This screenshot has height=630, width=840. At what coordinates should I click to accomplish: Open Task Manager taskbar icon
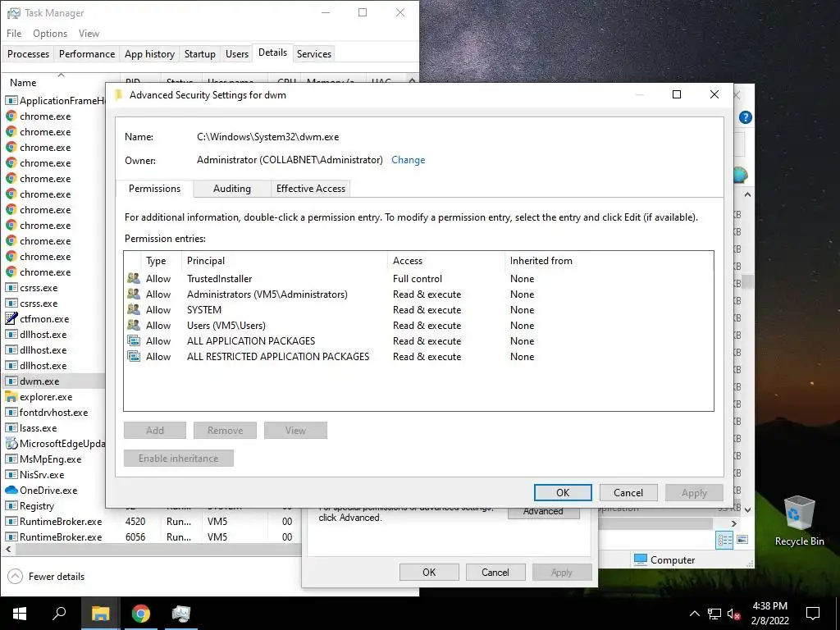[x=181, y=614]
